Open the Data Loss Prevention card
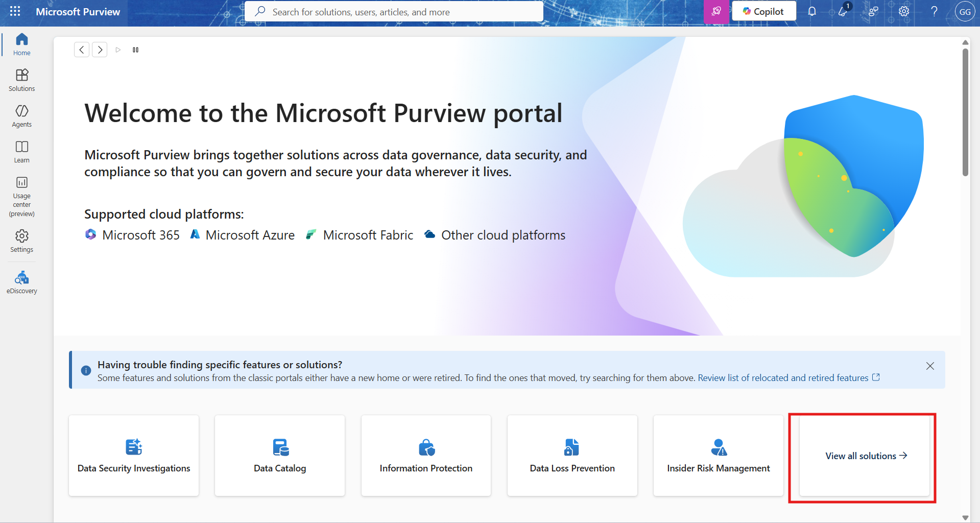The image size is (980, 523). [572, 455]
